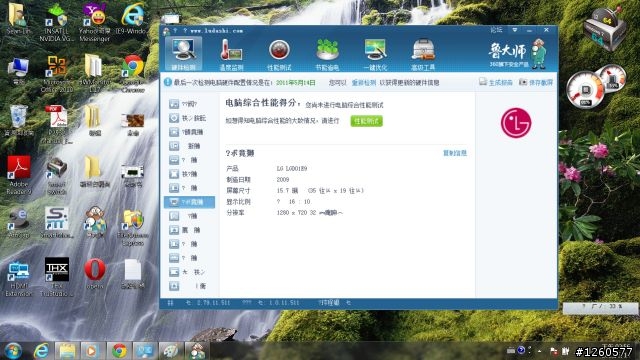Open the SmartAudio desktop shortcut
Screen dimensions: 640x360
click(x=56, y=222)
